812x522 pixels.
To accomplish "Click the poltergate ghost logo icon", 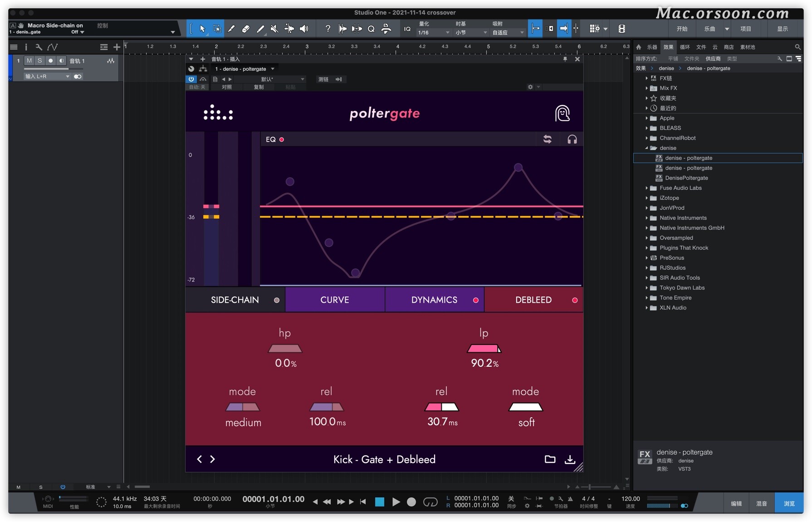I will (563, 113).
